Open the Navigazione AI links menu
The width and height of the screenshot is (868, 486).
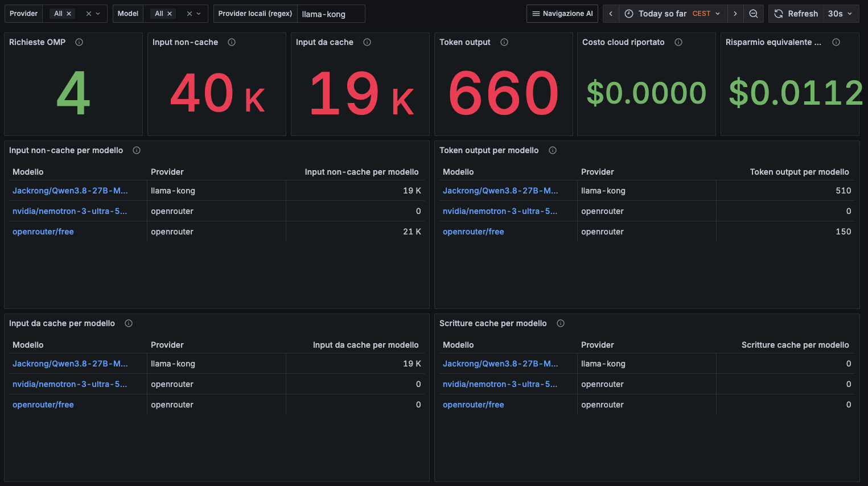[x=562, y=14]
